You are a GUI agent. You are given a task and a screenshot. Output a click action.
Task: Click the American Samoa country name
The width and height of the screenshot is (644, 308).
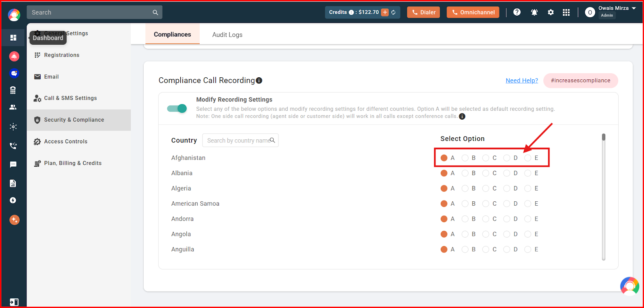[x=195, y=204]
